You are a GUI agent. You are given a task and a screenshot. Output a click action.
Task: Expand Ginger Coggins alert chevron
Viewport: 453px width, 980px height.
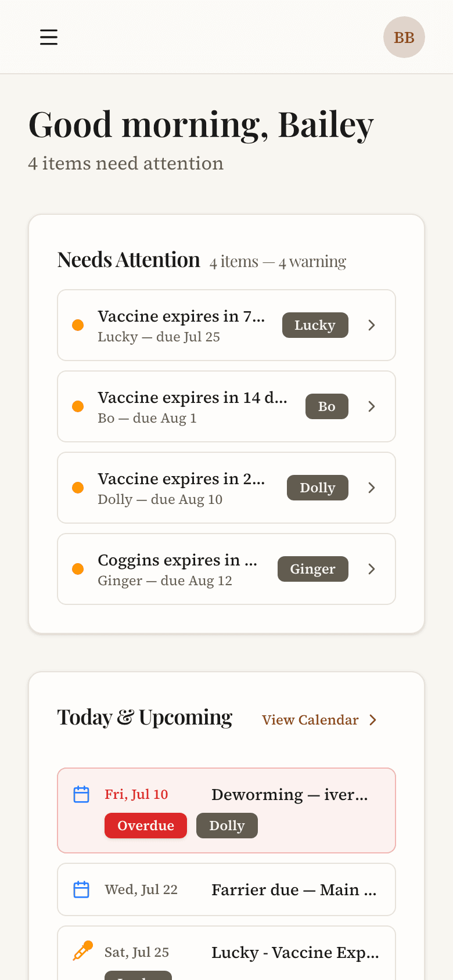[x=372, y=569]
